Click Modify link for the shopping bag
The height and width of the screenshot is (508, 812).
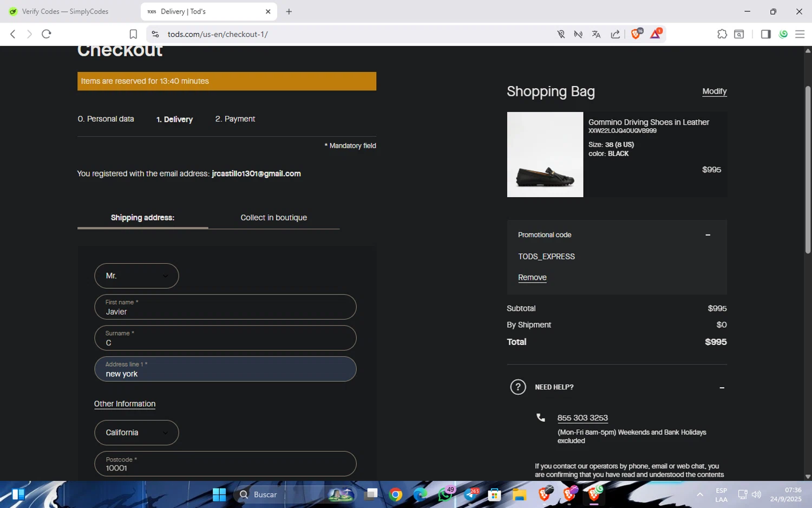(714, 92)
